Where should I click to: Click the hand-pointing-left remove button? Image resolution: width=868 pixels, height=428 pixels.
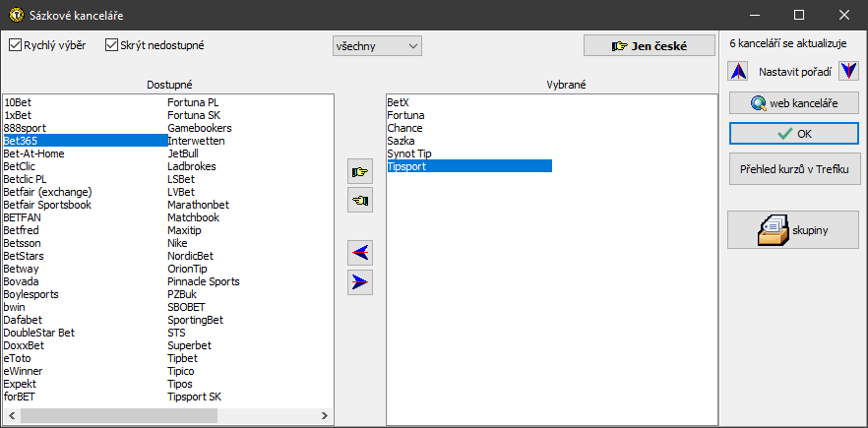361,200
